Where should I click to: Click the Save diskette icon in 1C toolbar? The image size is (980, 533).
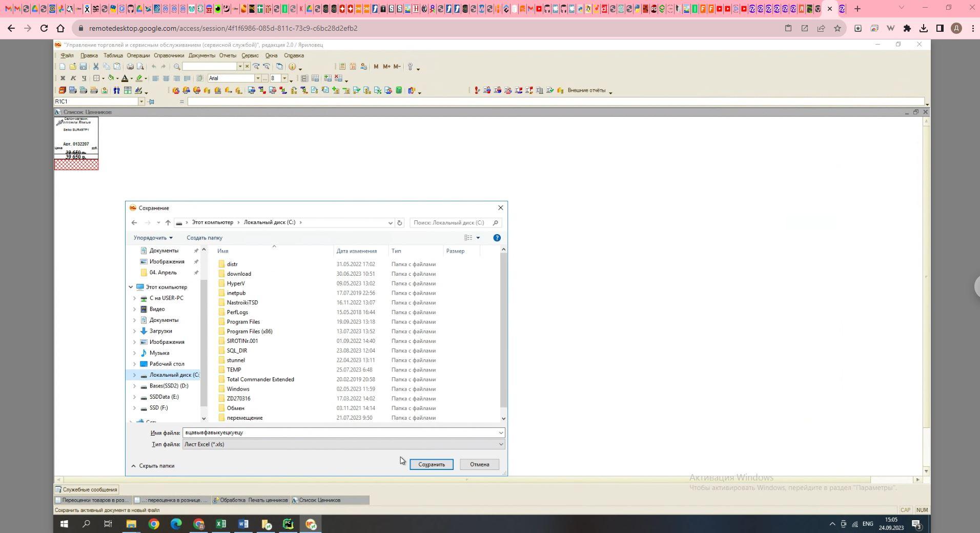point(83,67)
